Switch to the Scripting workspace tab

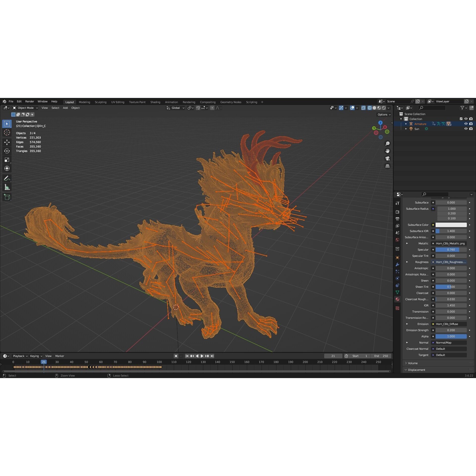(251, 102)
